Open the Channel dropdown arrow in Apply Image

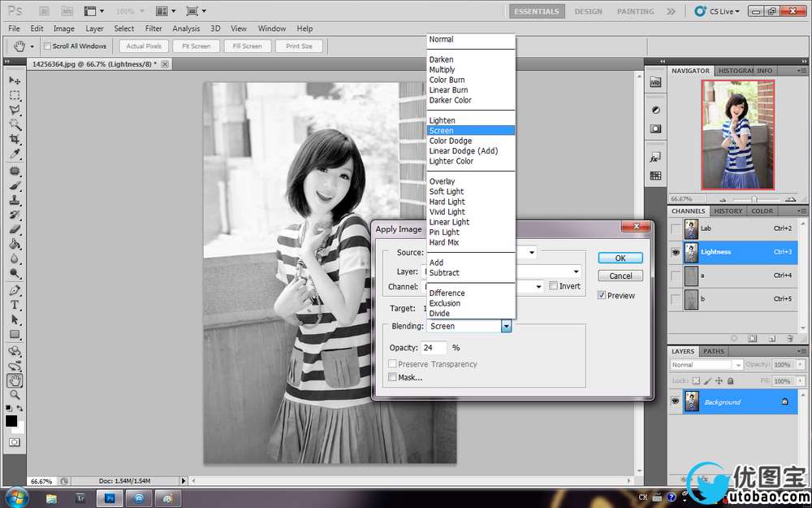pyautogui.click(x=538, y=286)
